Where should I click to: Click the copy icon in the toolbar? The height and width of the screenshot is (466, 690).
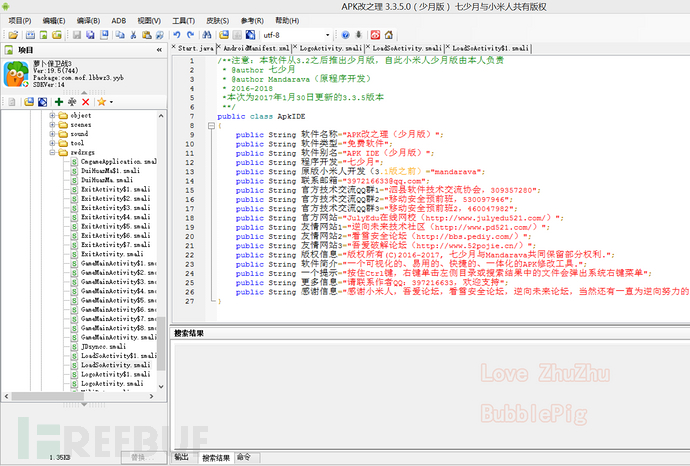tap(120, 35)
